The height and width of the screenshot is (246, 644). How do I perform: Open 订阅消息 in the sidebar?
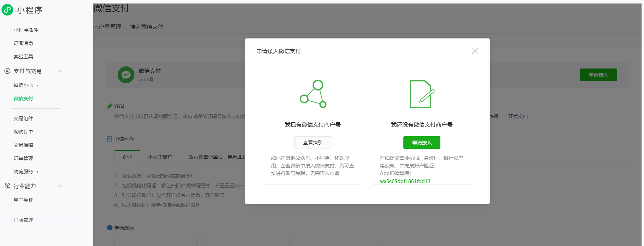(x=23, y=43)
